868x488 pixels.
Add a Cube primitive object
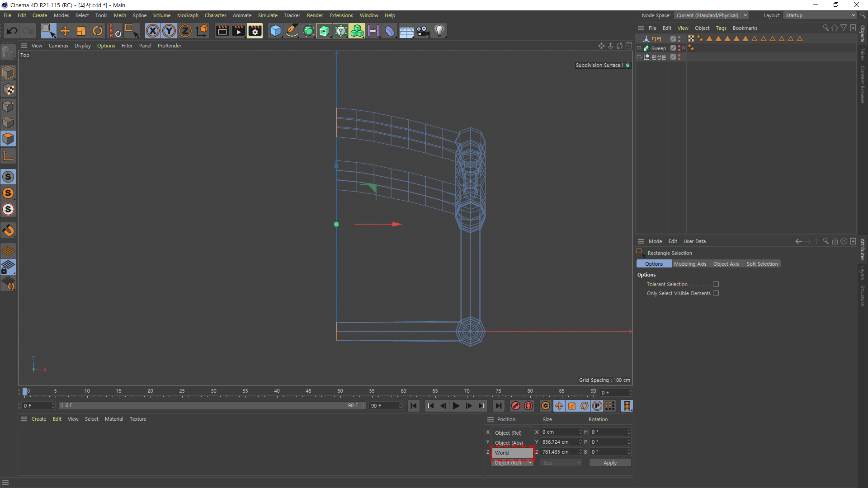[x=275, y=31]
